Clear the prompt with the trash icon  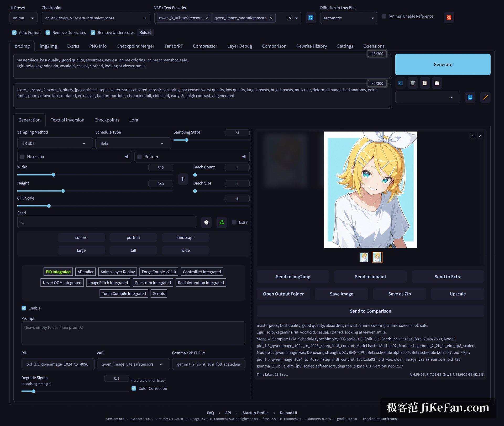tap(413, 83)
